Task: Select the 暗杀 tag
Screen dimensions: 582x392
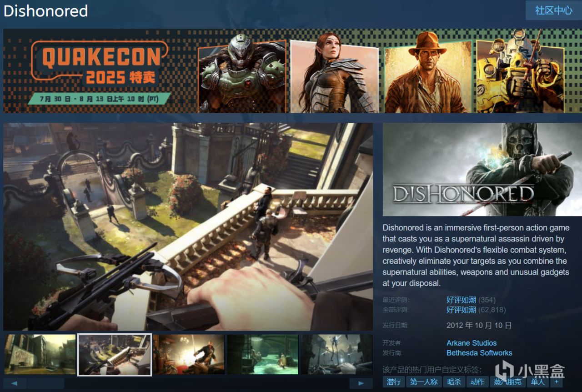Action: point(454,382)
